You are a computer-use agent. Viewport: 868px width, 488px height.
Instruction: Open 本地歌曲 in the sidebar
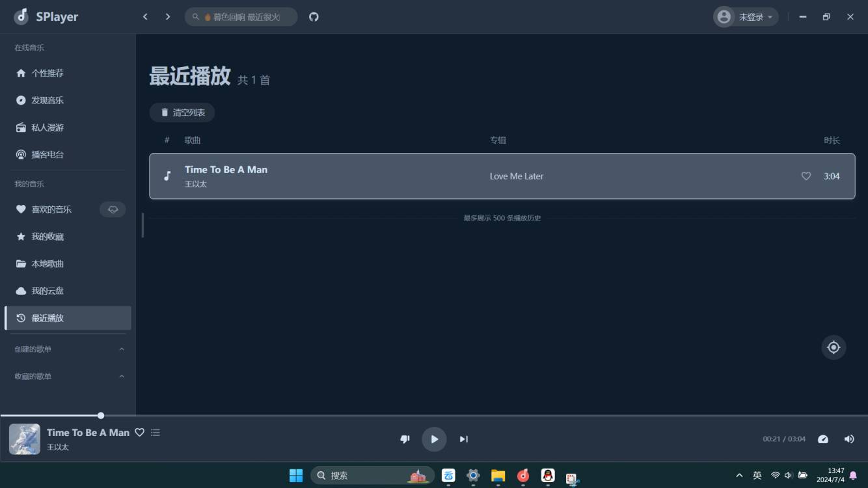point(47,264)
